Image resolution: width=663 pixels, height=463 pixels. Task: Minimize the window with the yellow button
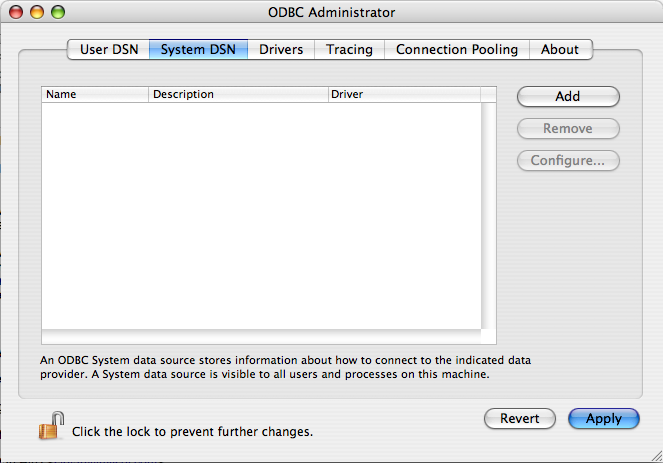[x=38, y=13]
